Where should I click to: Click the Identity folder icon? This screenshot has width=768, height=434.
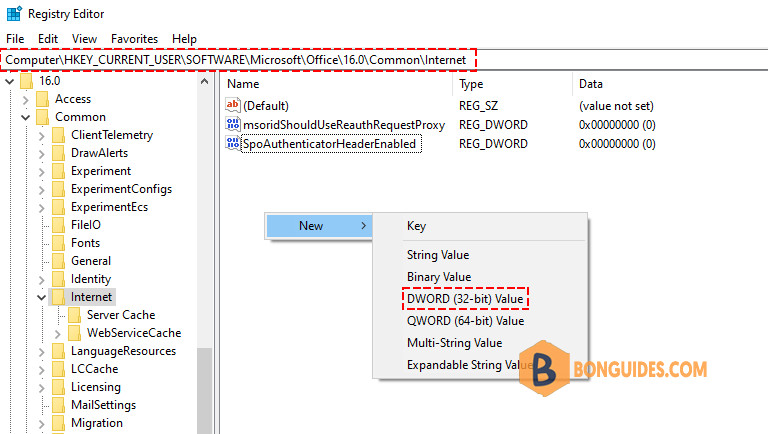pos(58,279)
